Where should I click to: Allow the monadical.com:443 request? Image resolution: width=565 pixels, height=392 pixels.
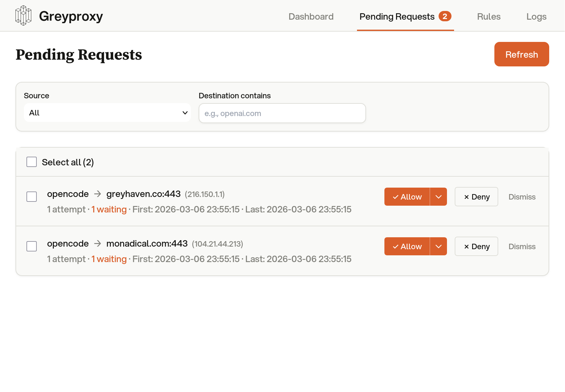407,246
